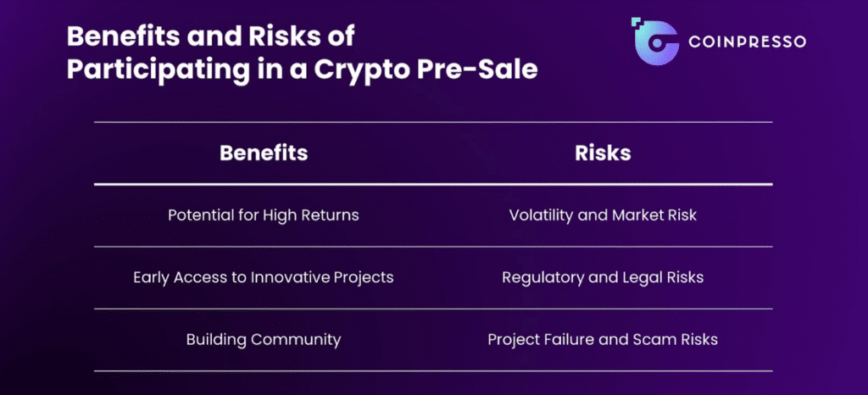
Task: Pick the 'Building Community' row item
Action: (264, 339)
